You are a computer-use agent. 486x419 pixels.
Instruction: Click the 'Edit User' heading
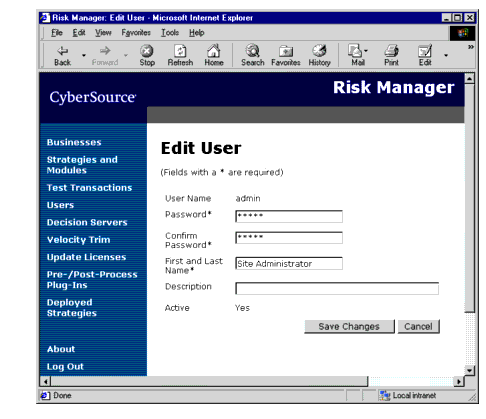[x=201, y=148]
